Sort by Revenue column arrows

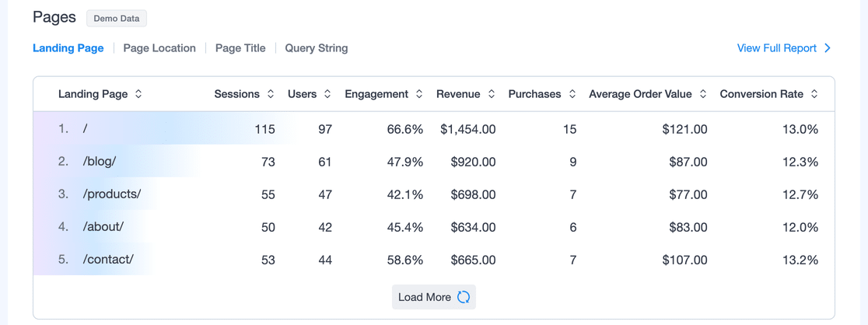pyautogui.click(x=491, y=94)
